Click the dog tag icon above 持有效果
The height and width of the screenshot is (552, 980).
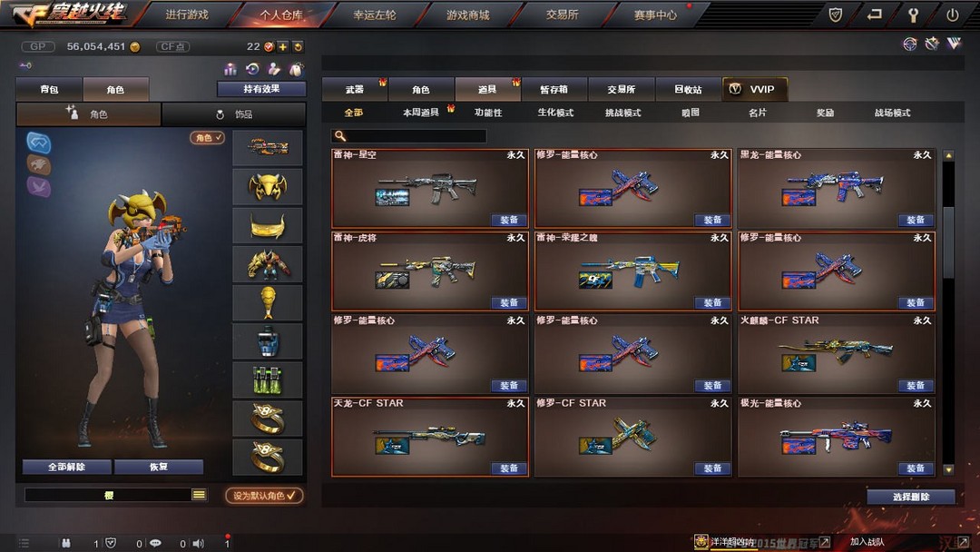(296, 69)
